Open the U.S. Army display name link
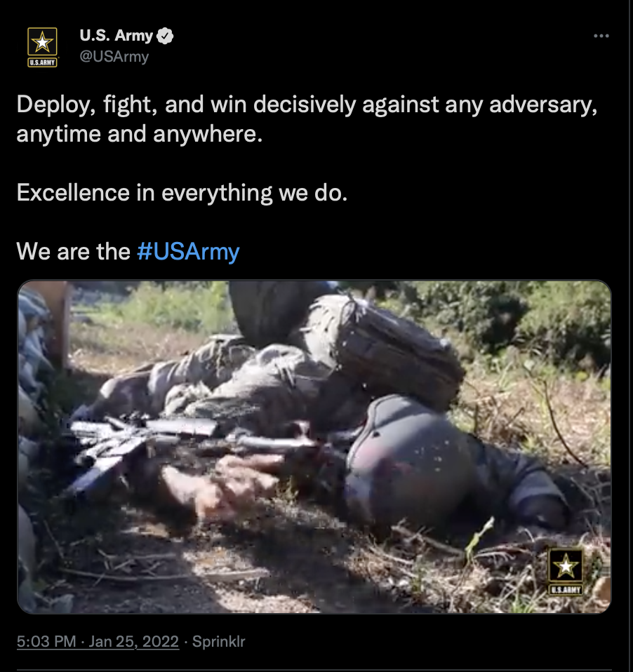Screen dimensions: 633x672 [116, 36]
